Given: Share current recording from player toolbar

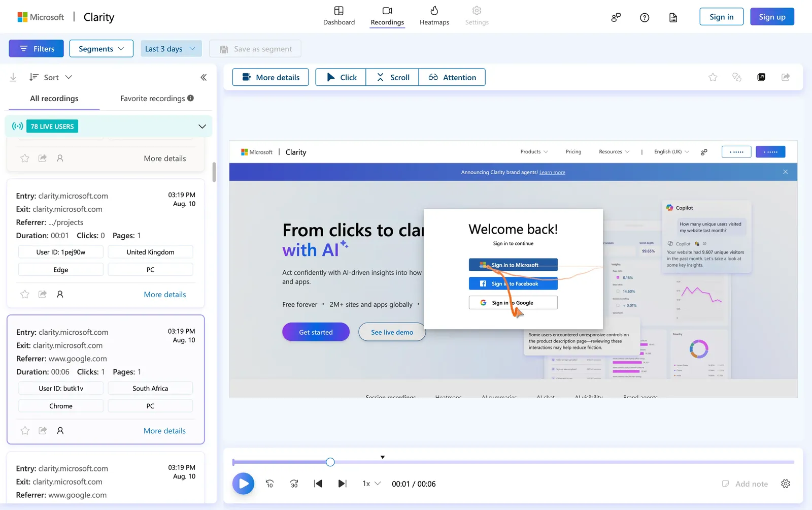Looking at the screenshot, I should (x=786, y=77).
